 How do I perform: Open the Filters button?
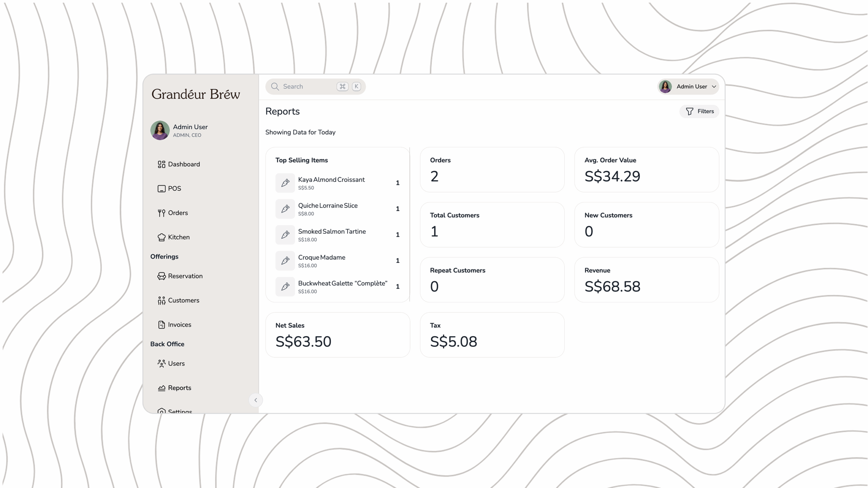pos(699,111)
